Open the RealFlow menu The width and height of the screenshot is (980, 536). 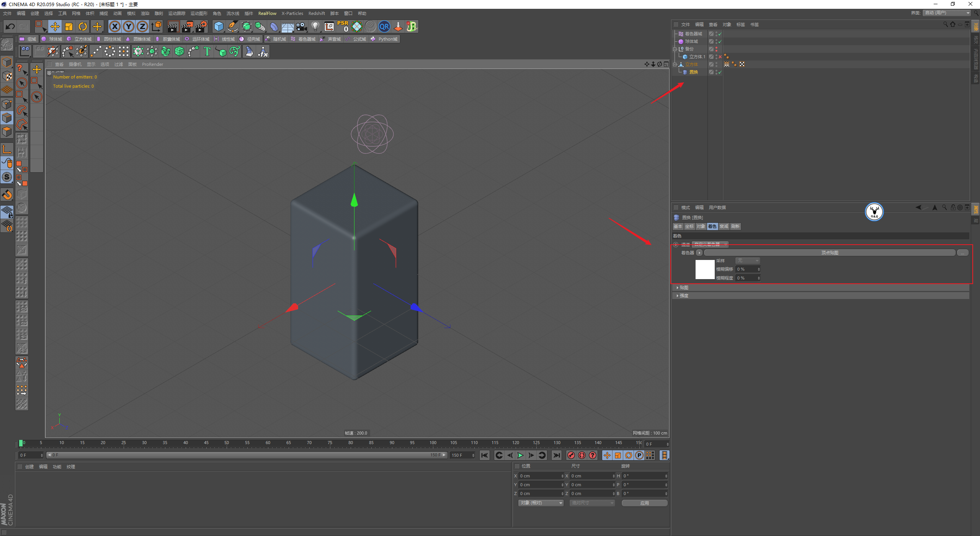click(x=267, y=13)
